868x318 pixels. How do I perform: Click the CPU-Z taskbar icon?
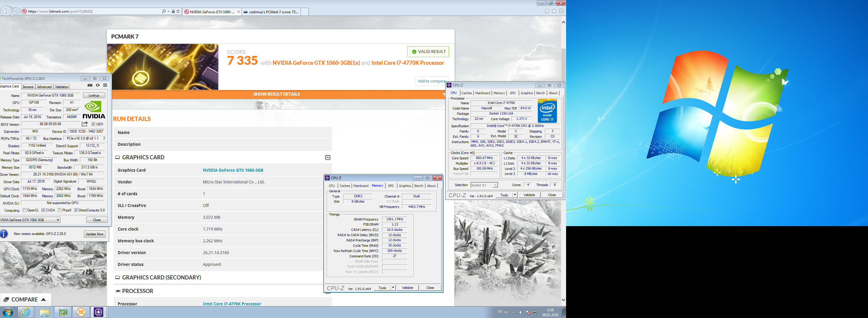click(99, 312)
